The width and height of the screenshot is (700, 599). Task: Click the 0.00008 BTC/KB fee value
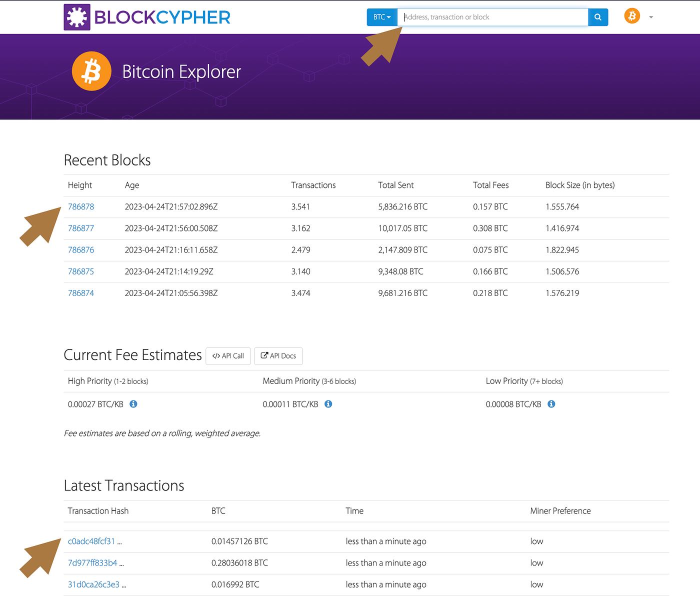513,404
